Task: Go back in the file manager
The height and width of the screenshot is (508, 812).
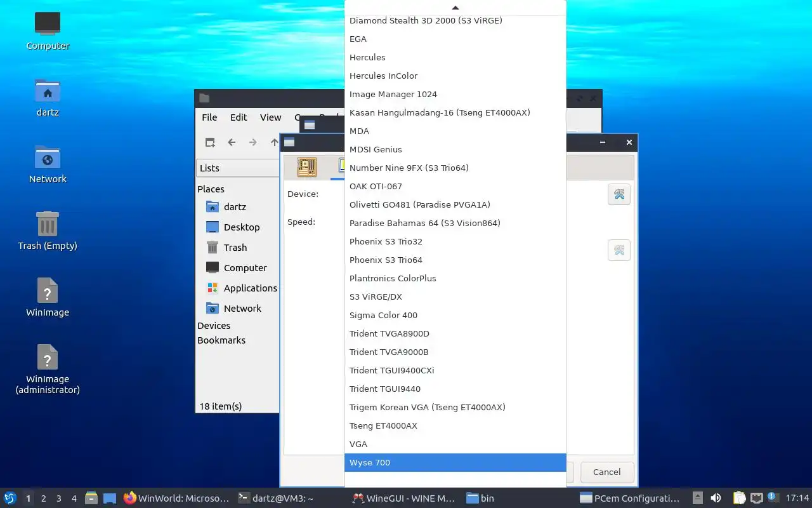Action: 232,142
